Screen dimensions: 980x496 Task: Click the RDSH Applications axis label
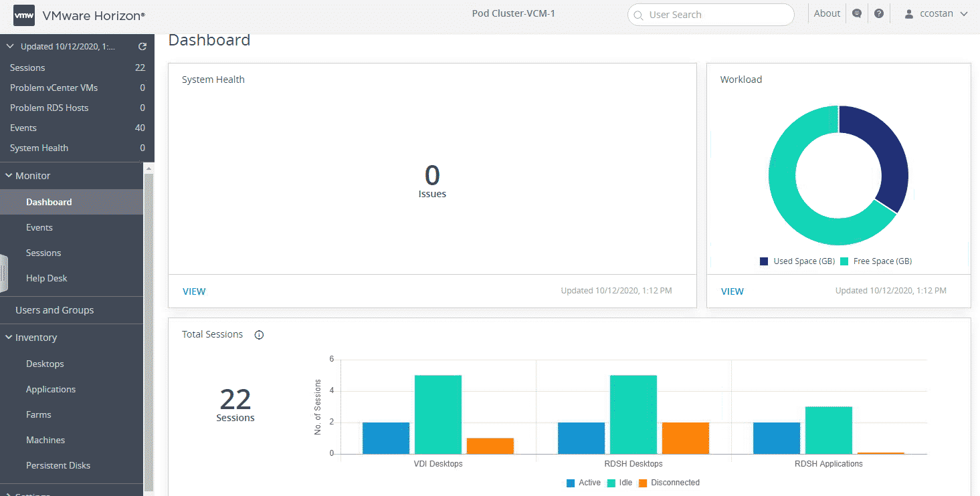pyautogui.click(x=829, y=464)
